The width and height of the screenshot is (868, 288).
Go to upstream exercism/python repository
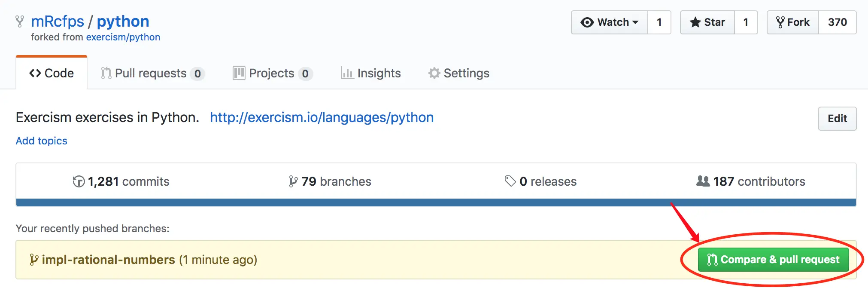[x=123, y=37]
